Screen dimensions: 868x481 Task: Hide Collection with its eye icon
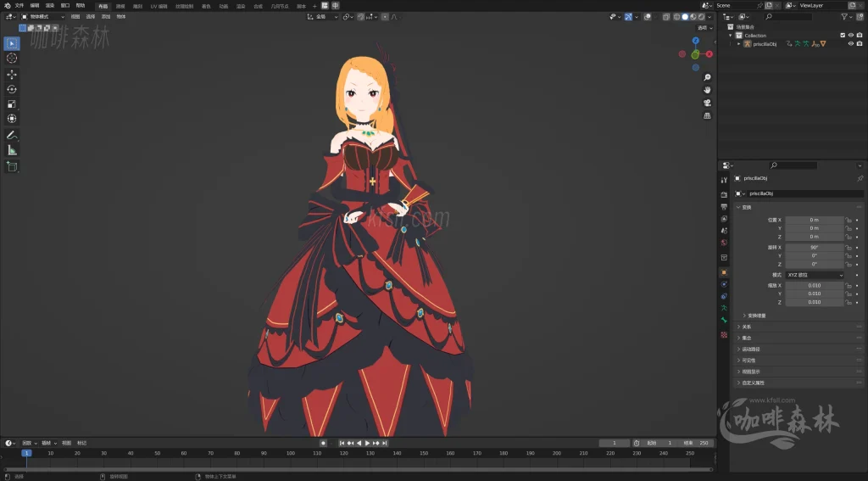[851, 36]
